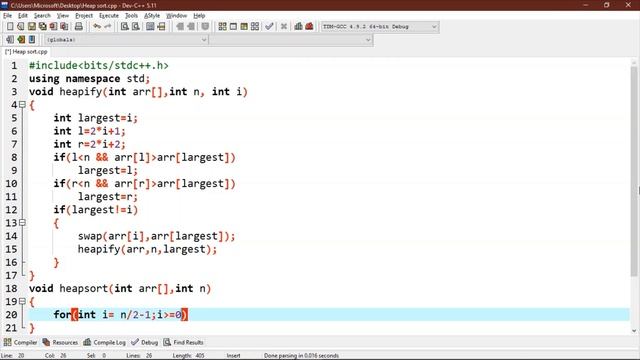Click the Insert icon on second toolbar row
The height and width of the screenshot is (360, 640).
(10, 40)
